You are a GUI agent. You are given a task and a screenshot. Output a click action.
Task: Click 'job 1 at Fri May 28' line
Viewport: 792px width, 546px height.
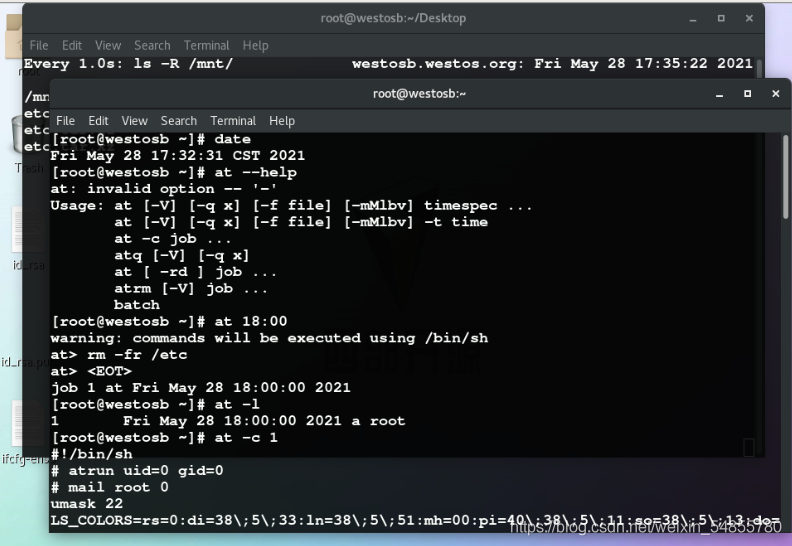pos(201,387)
